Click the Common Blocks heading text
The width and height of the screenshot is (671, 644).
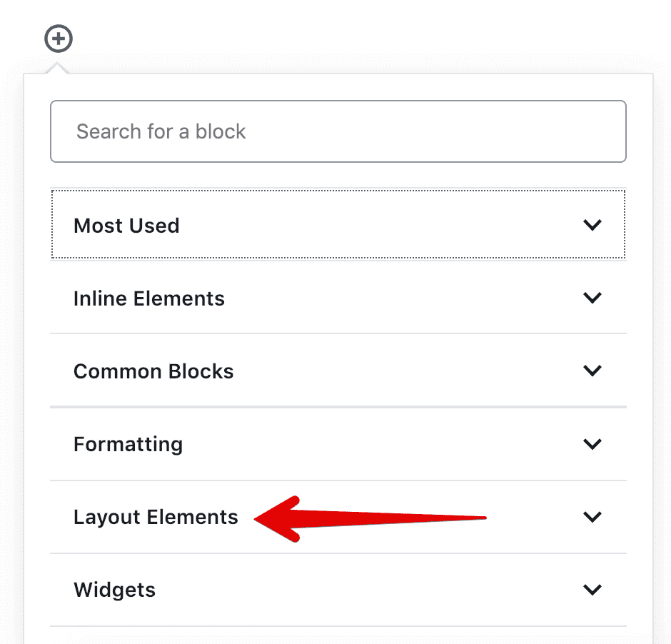click(x=153, y=371)
